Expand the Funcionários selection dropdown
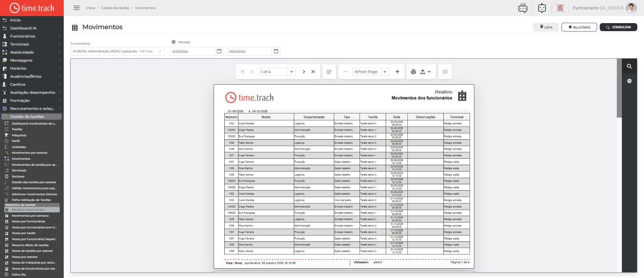The image size is (644, 278). [x=117, y=51]
